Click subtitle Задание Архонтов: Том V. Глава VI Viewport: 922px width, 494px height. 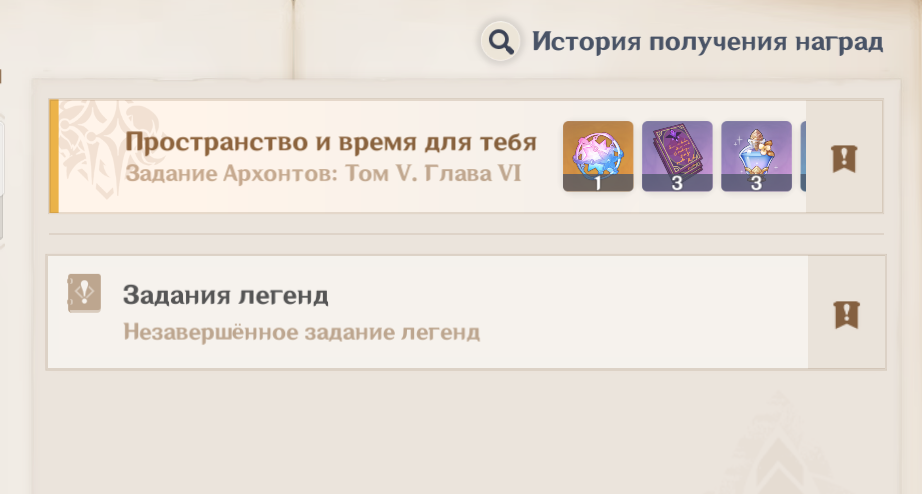(x=323, y=173)
